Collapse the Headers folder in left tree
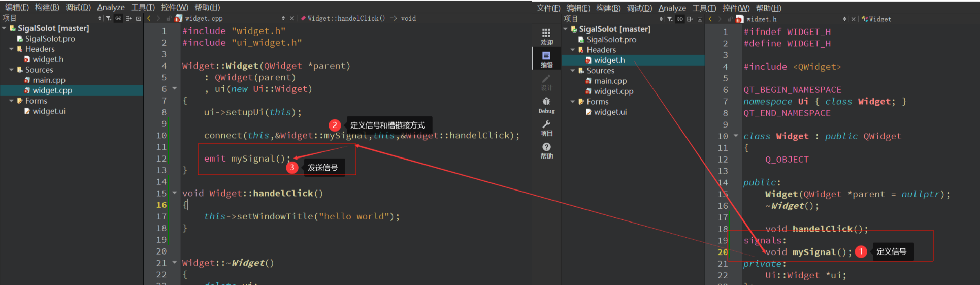The image size is (980, 285). pyautogui.click(x=11, y=49)
